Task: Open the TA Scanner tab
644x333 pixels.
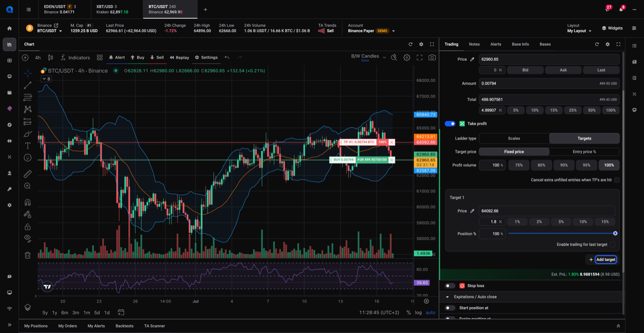Action: [x=155, y=326]
